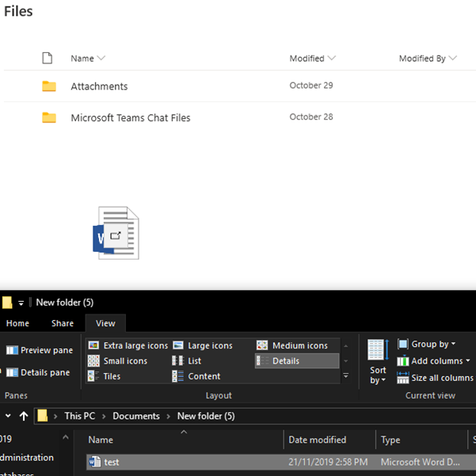Viewport: 476px width, 476px height.
Task: Choose List layout
Action: 186,361
